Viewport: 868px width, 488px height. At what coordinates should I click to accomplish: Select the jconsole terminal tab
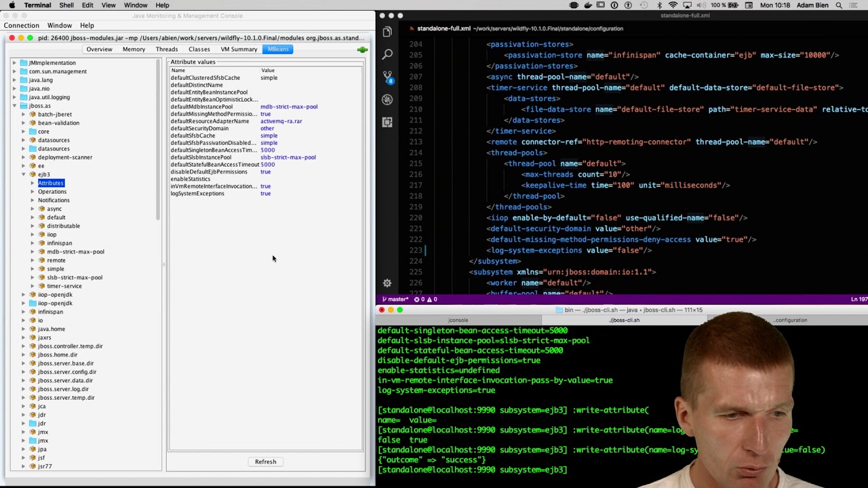click(x=458, y=320)
